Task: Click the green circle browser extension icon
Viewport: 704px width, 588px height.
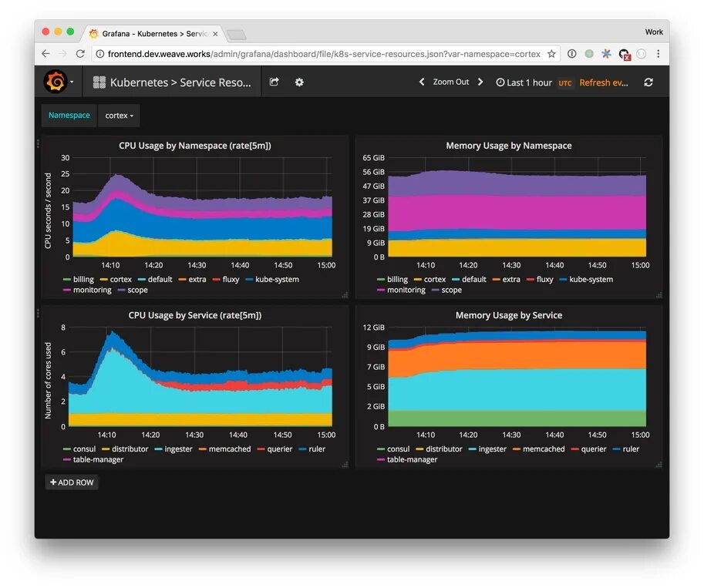Action: click(589, 54)
